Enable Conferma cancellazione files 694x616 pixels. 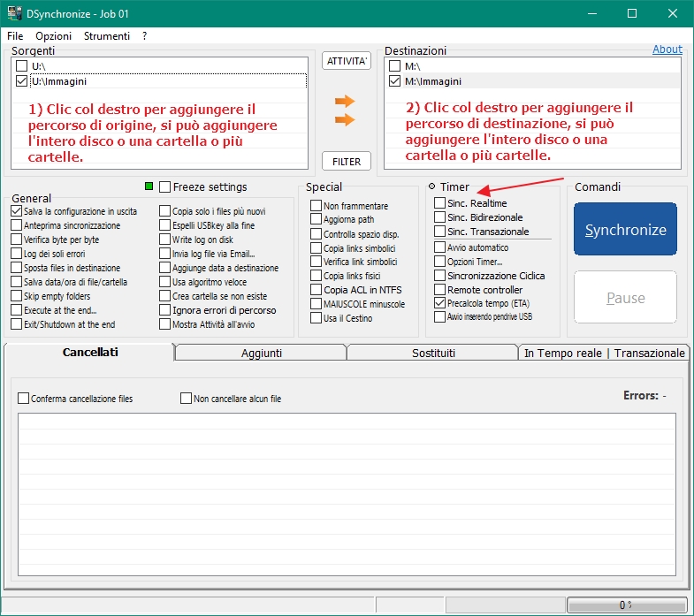point(24,399)
